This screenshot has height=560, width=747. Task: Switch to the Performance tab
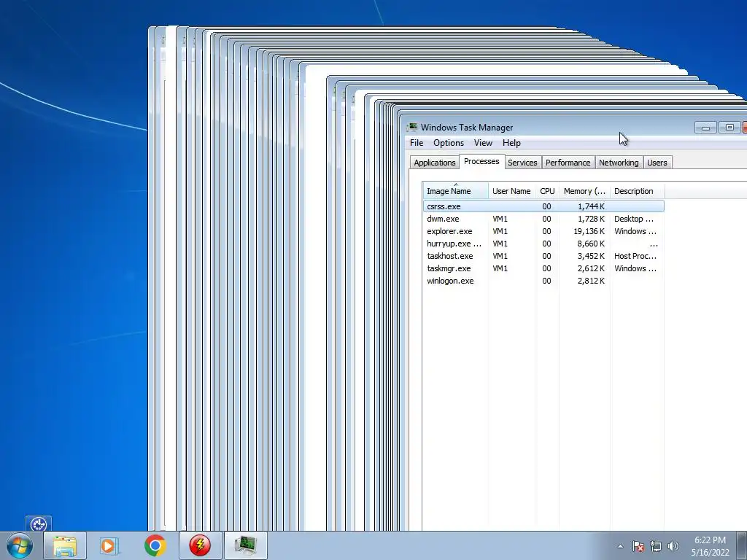coord(568,163)
